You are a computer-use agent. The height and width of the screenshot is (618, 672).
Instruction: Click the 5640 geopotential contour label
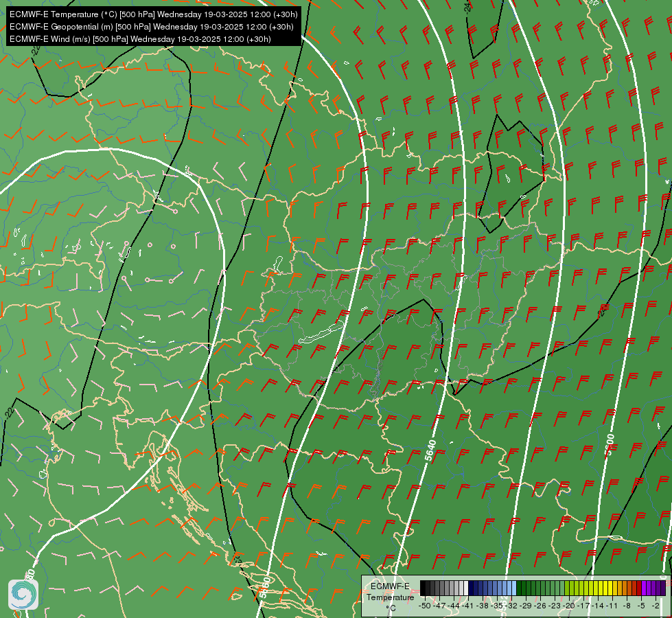(x=430, y=450)
